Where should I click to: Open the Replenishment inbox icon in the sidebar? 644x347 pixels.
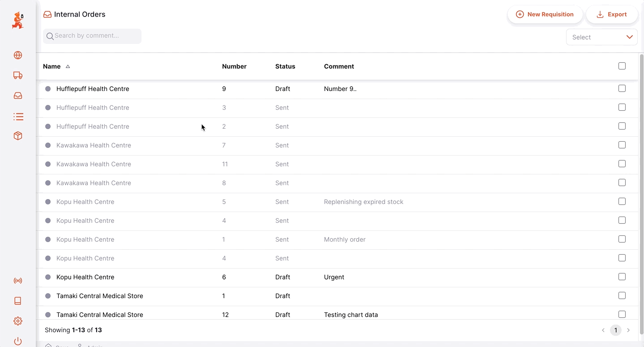pyautogui.click(x=18, y=95)
